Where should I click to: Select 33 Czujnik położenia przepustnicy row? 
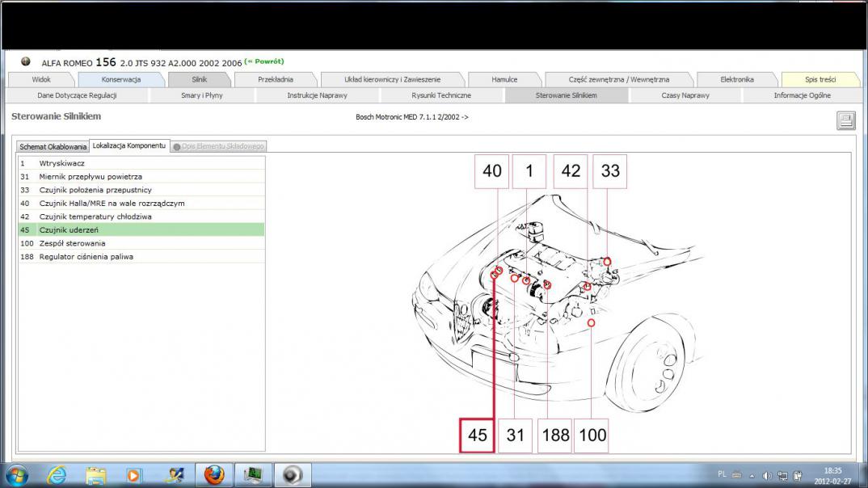pyautogui.click(x=141, y=190)
